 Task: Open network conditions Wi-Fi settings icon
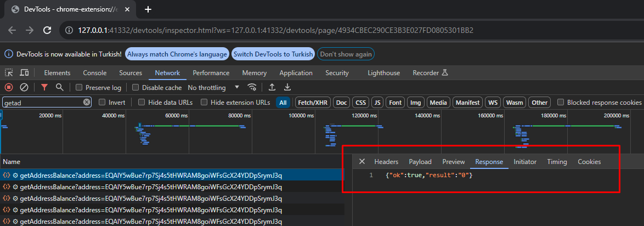coord(252,87)
